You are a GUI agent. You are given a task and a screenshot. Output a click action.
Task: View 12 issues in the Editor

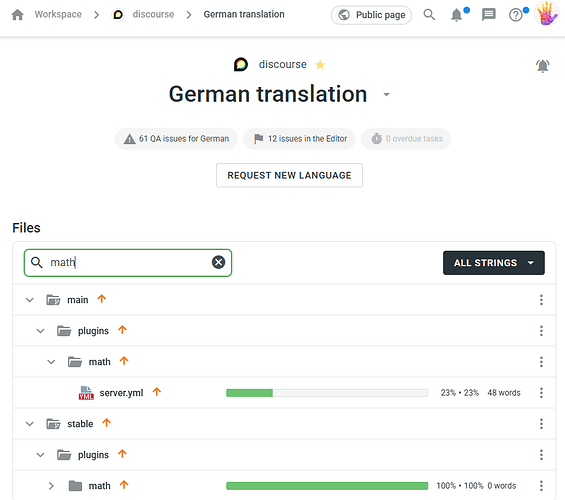299,139
